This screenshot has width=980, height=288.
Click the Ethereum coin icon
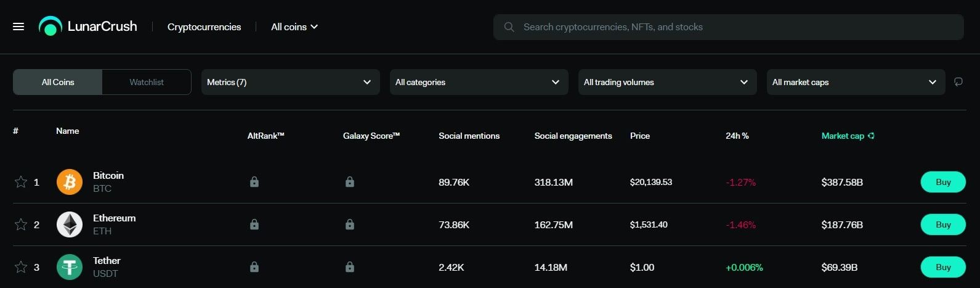point(70,224)
